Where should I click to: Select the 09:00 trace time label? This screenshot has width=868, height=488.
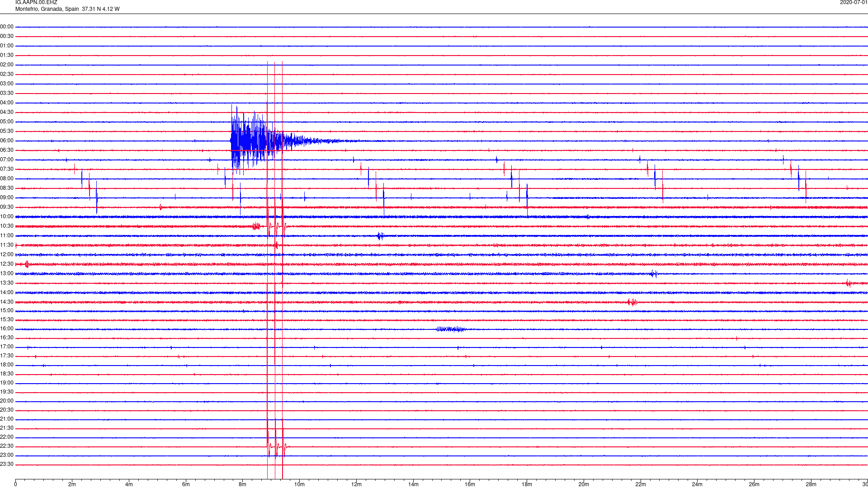click(x=7, y=197)
